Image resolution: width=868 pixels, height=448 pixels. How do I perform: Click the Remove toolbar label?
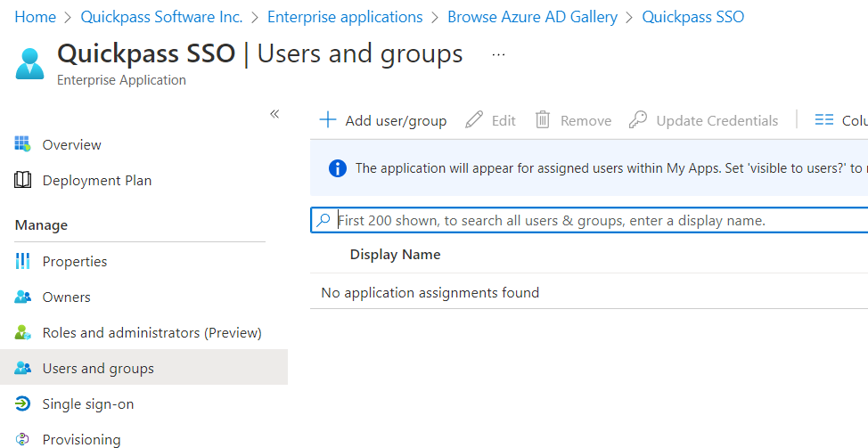click(585, 120)
